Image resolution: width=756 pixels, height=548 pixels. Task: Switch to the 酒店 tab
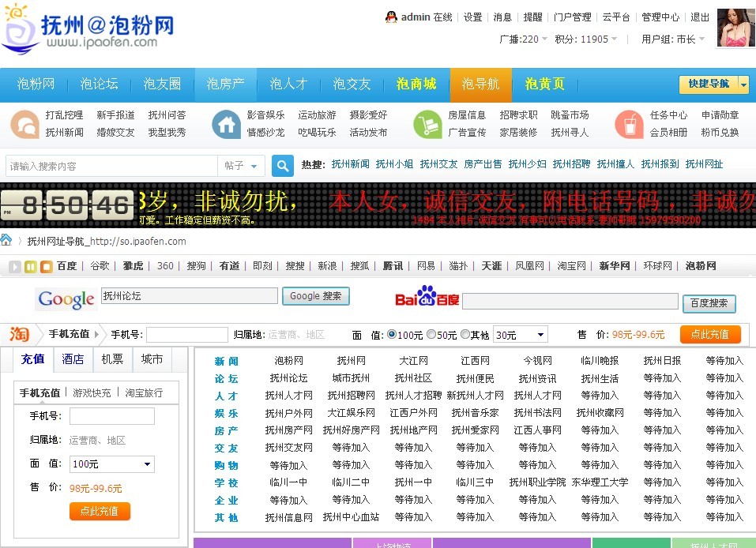(73, 359)
